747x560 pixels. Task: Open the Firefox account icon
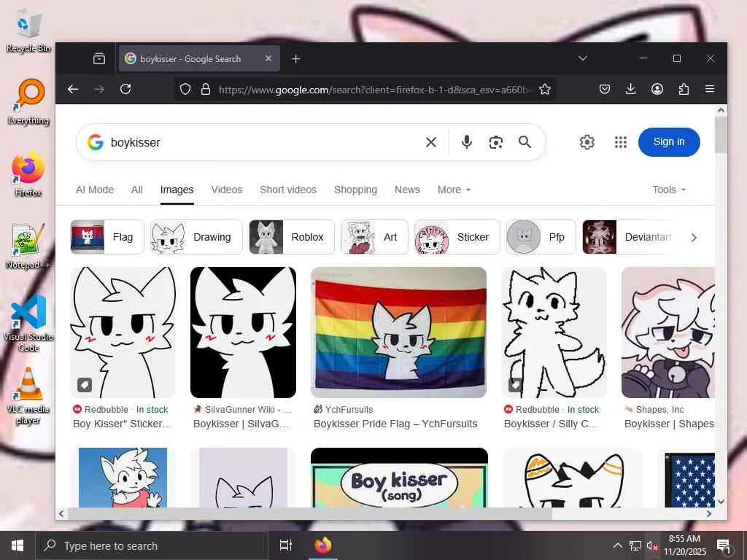point(657,89)
